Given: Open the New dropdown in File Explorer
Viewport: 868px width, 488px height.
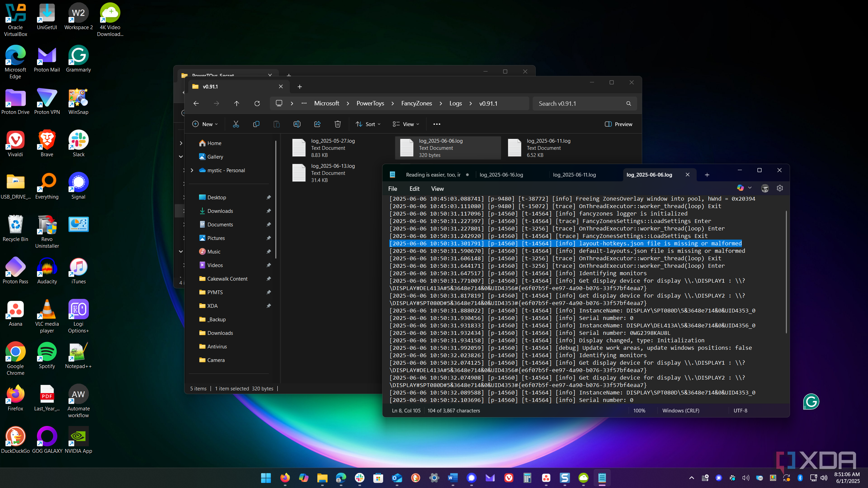Looking at the screenshot, I should point(205,124).
